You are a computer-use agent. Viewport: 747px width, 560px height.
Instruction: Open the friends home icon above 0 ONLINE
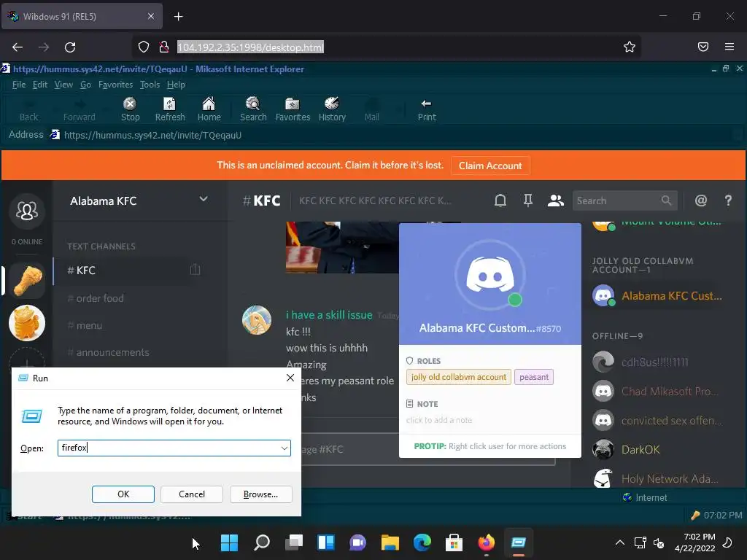tap(27, 211)
